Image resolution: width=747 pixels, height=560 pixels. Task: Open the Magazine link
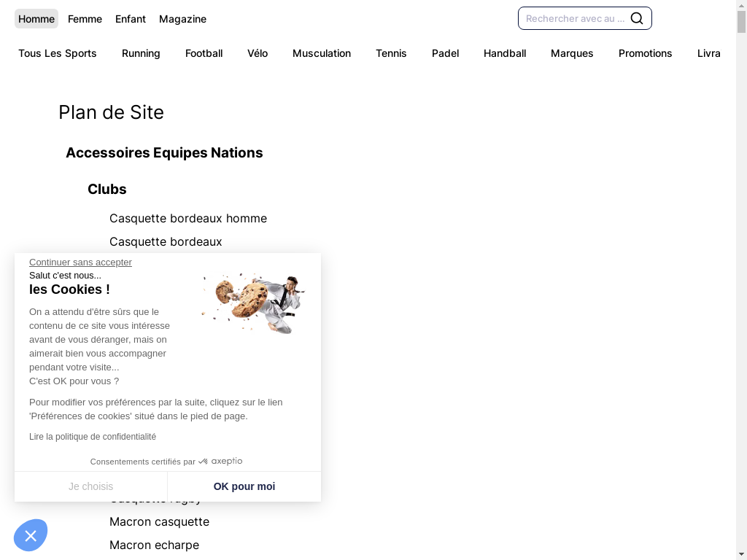click(182, 19)
